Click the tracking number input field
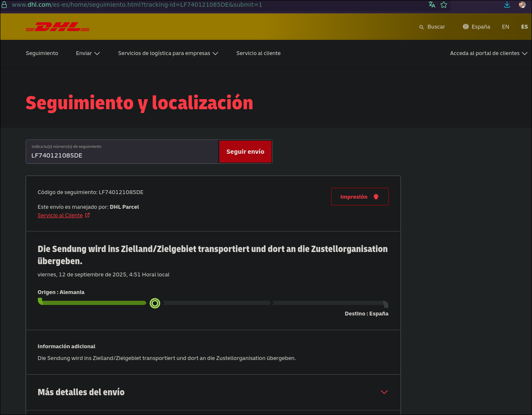This screenshot has width=532, height=415. click(122, 152)
